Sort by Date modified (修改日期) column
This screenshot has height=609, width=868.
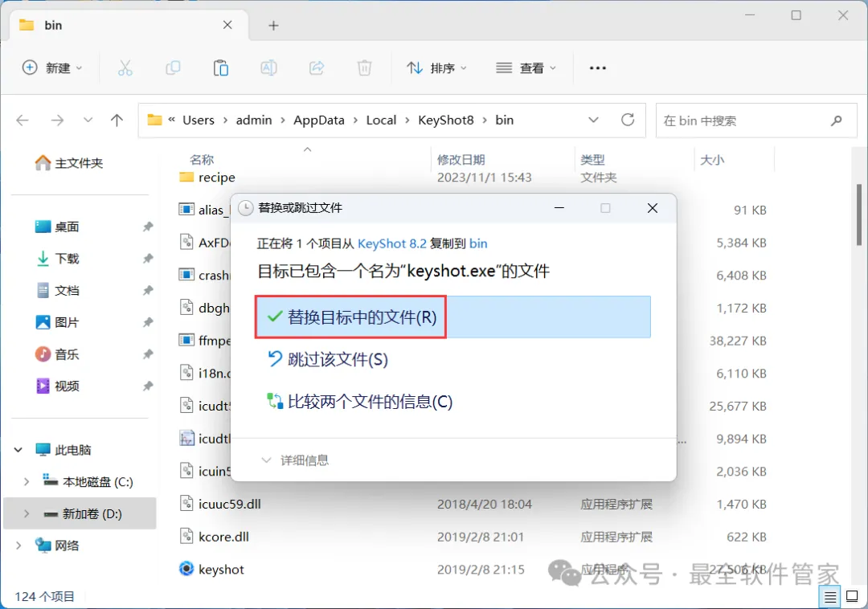point(461,160)
